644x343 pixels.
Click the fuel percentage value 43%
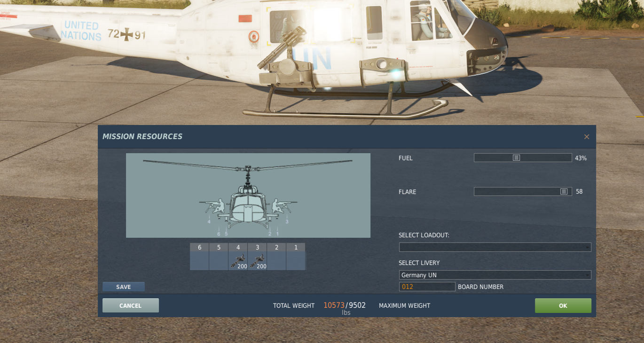581,158
